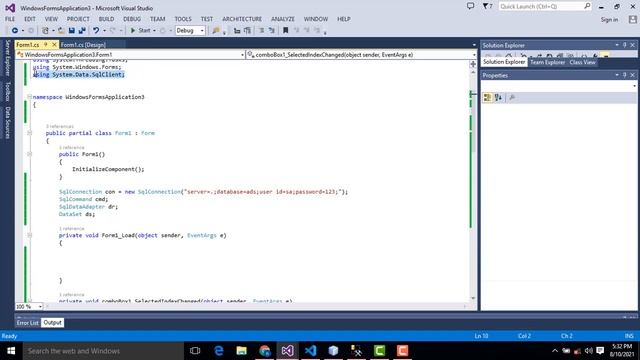The image size is (640, 360).
Task: Uncomment the selected lines icon
Action: tap(272, 31)
